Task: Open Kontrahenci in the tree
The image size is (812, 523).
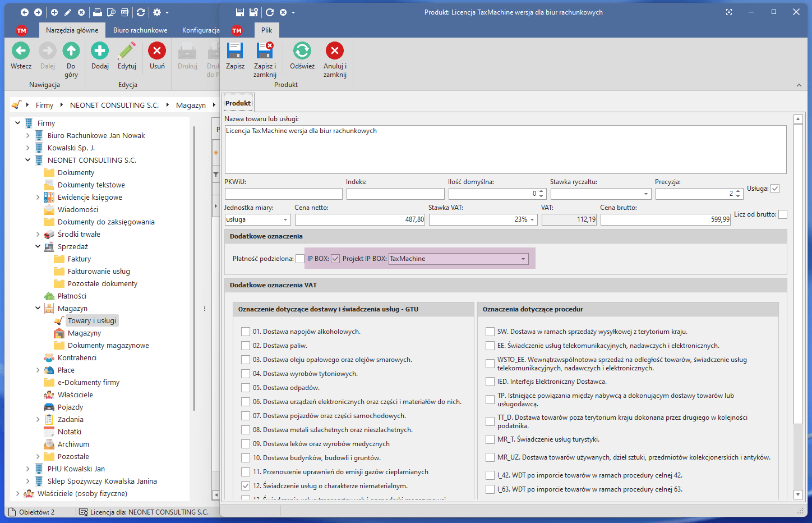Action: (x=77, y=357)
